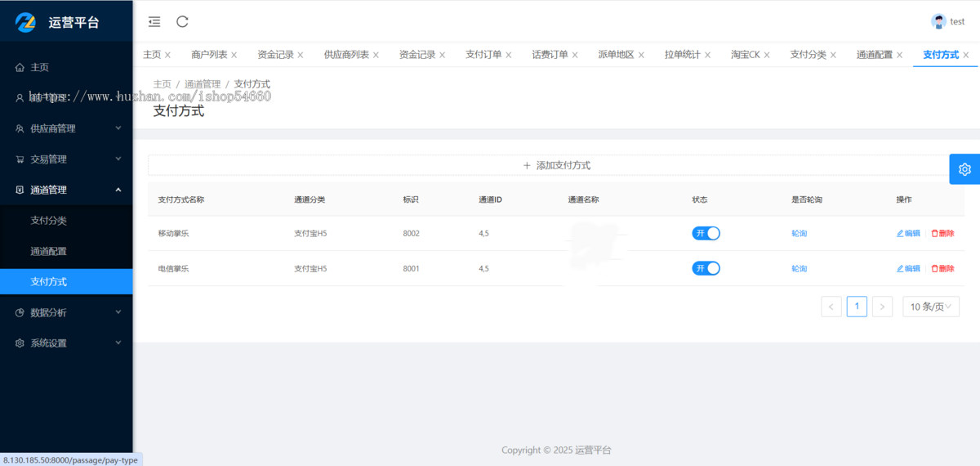The image size is (980, 466).
Task: Edit the 电信掌乐 payment method
Action: 908,268
